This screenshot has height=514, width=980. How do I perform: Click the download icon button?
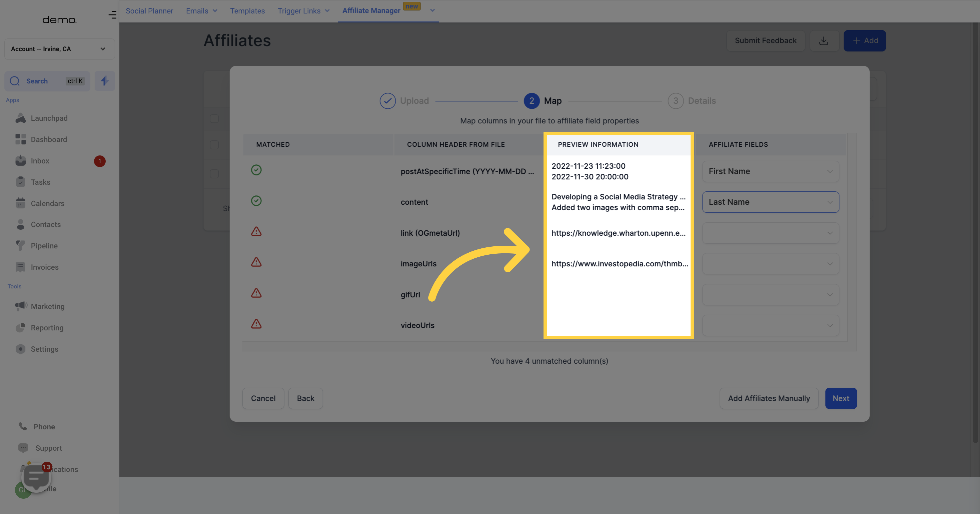[824, 41]
